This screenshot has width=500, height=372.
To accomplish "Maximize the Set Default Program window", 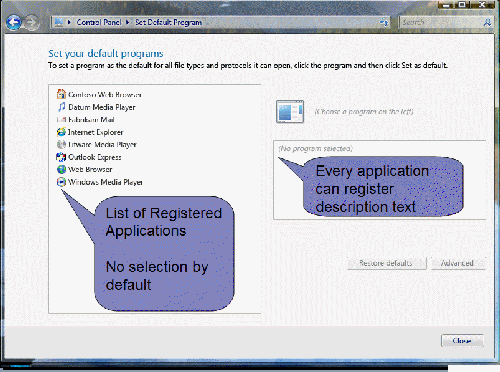I will [462, 5].
